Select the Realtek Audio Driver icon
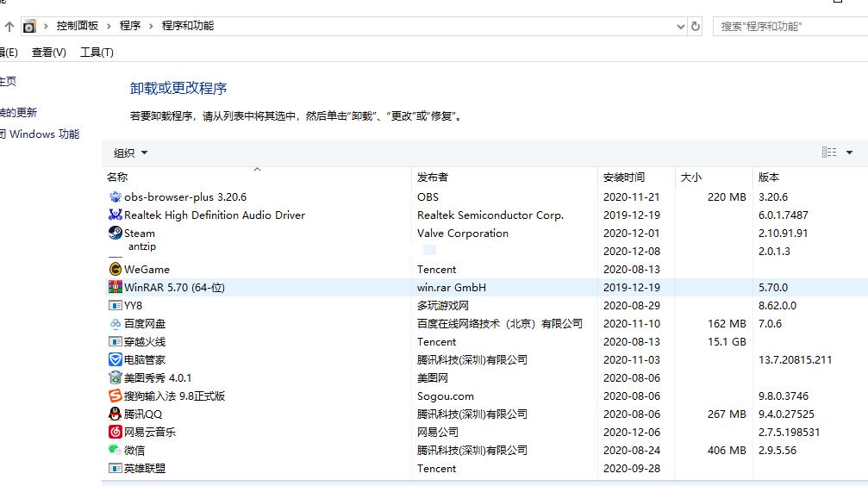The image size is (868, 486). [116, 215]
